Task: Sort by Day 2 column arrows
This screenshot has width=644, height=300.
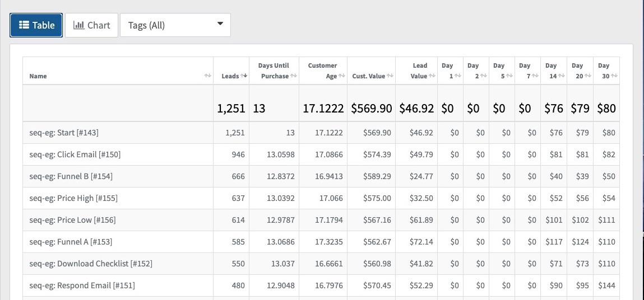Action: pyautogui.click(x=483, y=76)
